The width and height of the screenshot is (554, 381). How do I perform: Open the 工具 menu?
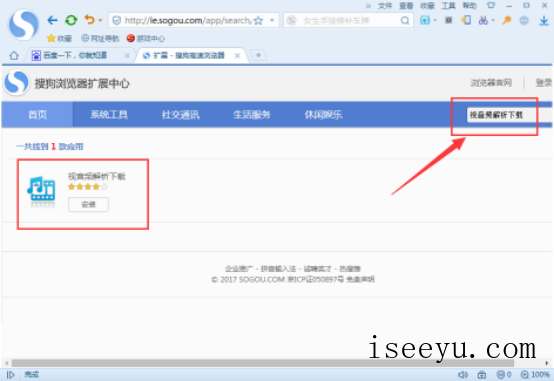(x=449, y=6)
